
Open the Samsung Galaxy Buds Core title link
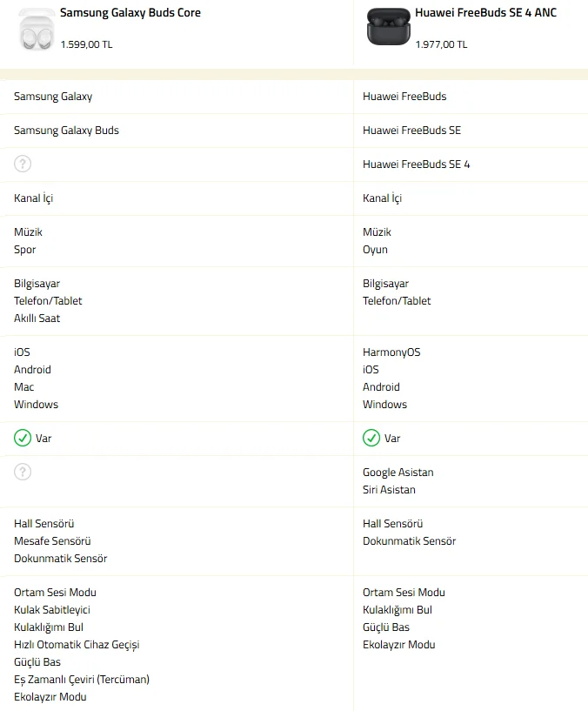tap(130, 13)
